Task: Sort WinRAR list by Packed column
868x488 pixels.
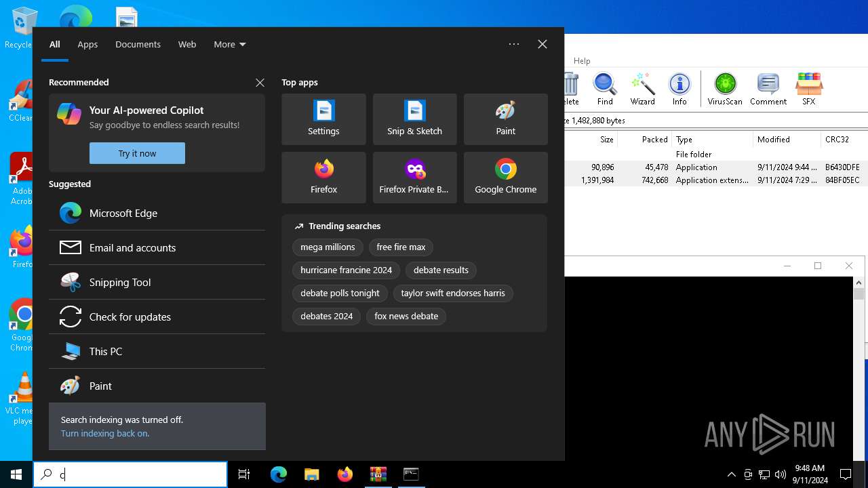Action: point(644,140)
